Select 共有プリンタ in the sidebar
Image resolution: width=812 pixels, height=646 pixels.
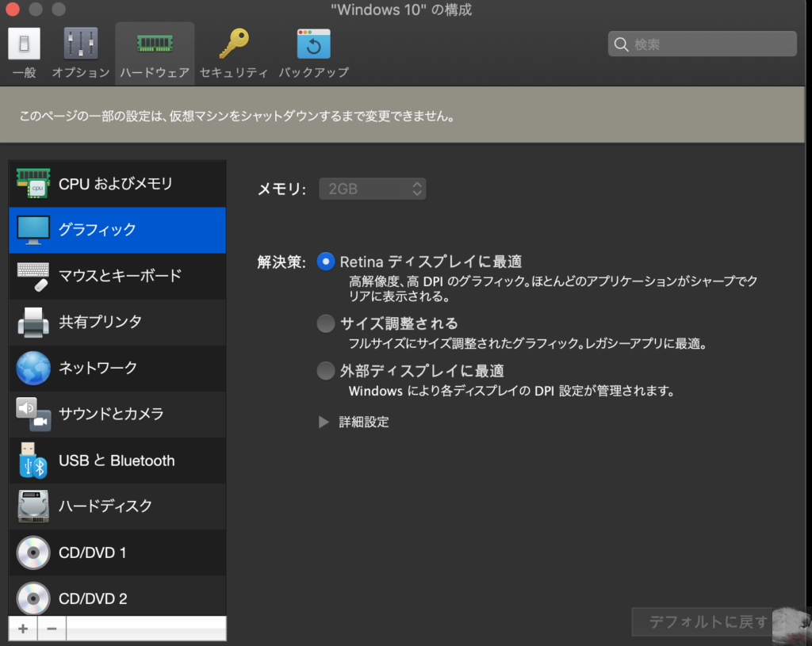117,322
